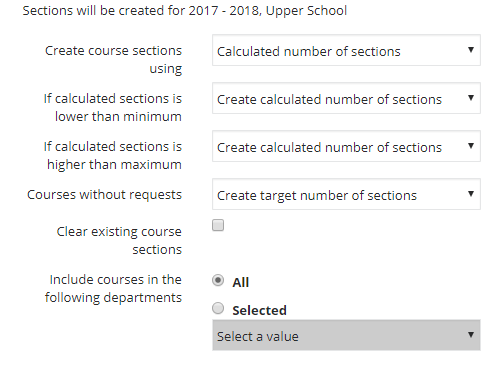Viewport: 497px width, 367px height.
Task: Click the 'Clear existing course sections' label
Action: 119,240
